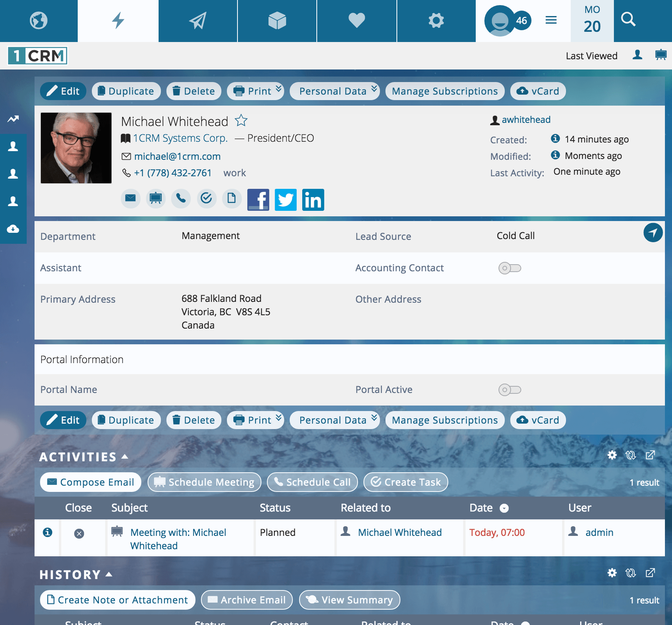This screenshot has width=672, height=625.
Task: Click the Last Viewed meeting icon
Action: (661, 55)
